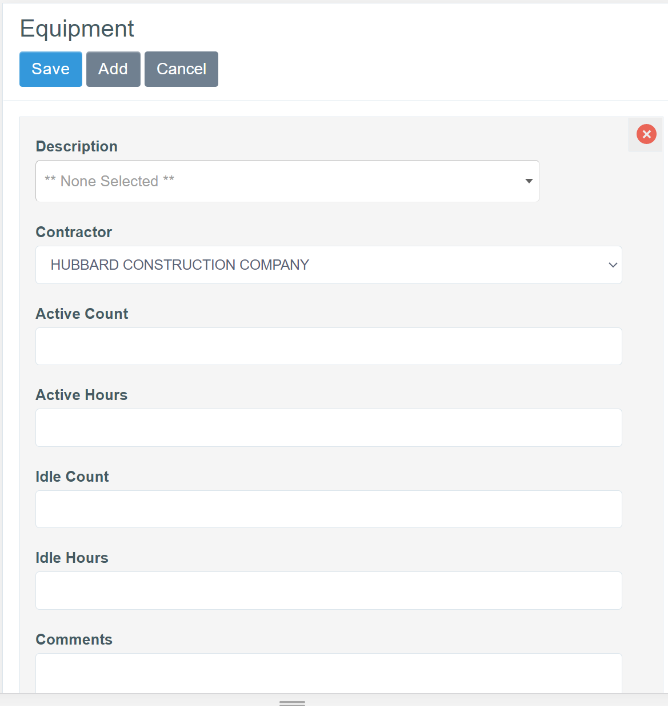The image size is (668, 706).
Task: Open the HUBBARD CONSTRUCTION COMPANY contractor dropdown
Action: click(320, 265)
